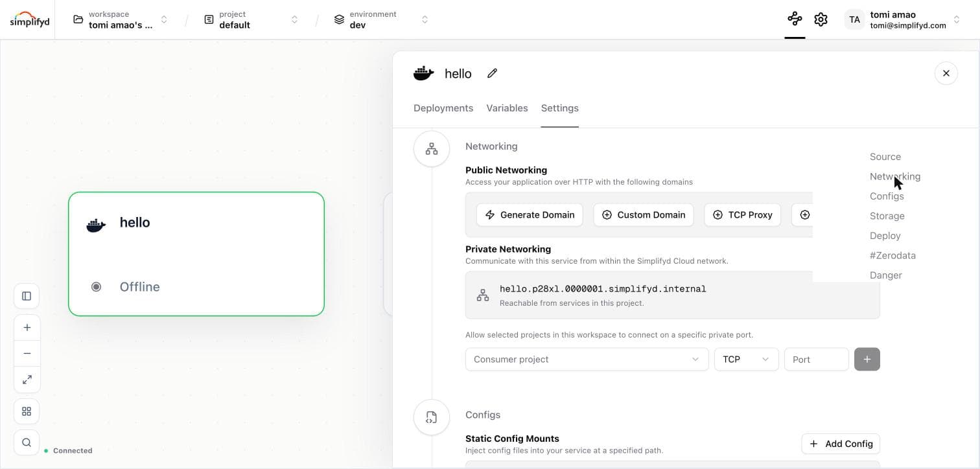
Task: Click the project list icon
Action: tap(209, 19)
